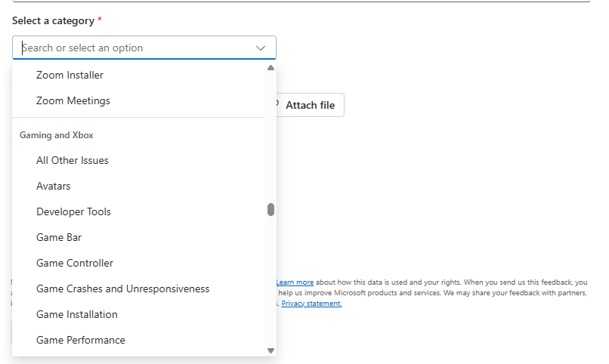Screen dimensions: 609x364
Task: Open the Privacy statement link
Action: pos(311,303)
